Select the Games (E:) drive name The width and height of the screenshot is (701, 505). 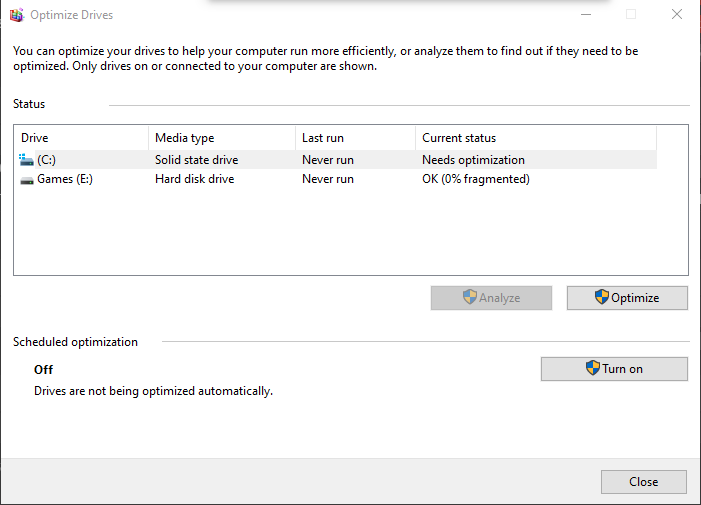tap(65, 179)
